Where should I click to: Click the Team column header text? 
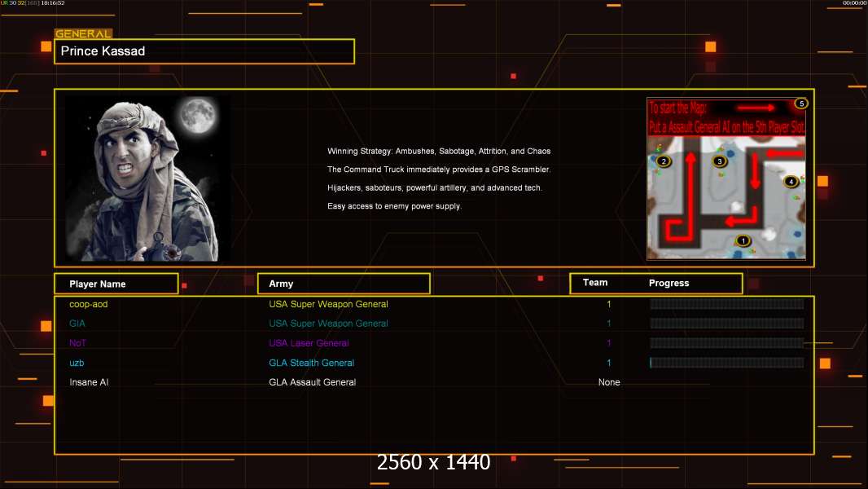(595, 283)
